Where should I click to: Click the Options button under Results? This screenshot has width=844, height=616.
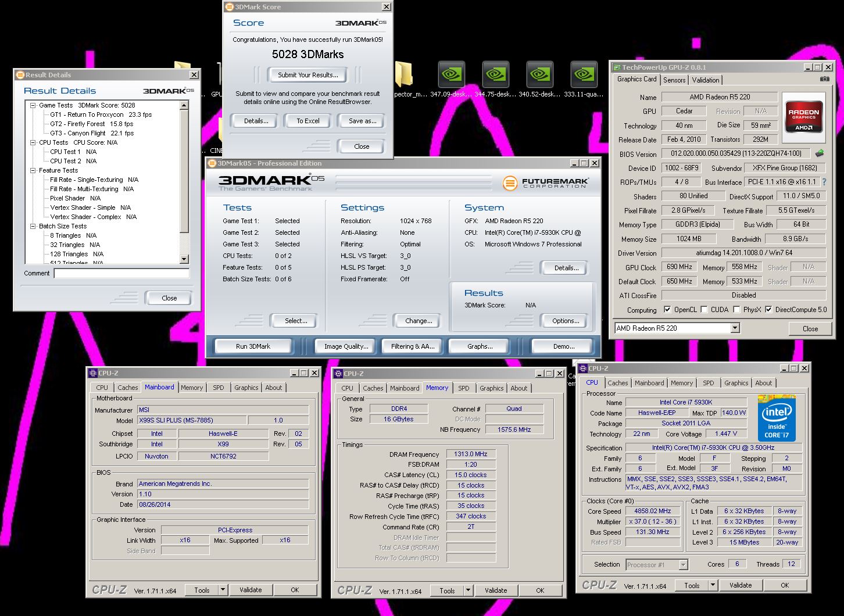pos(566,321)
